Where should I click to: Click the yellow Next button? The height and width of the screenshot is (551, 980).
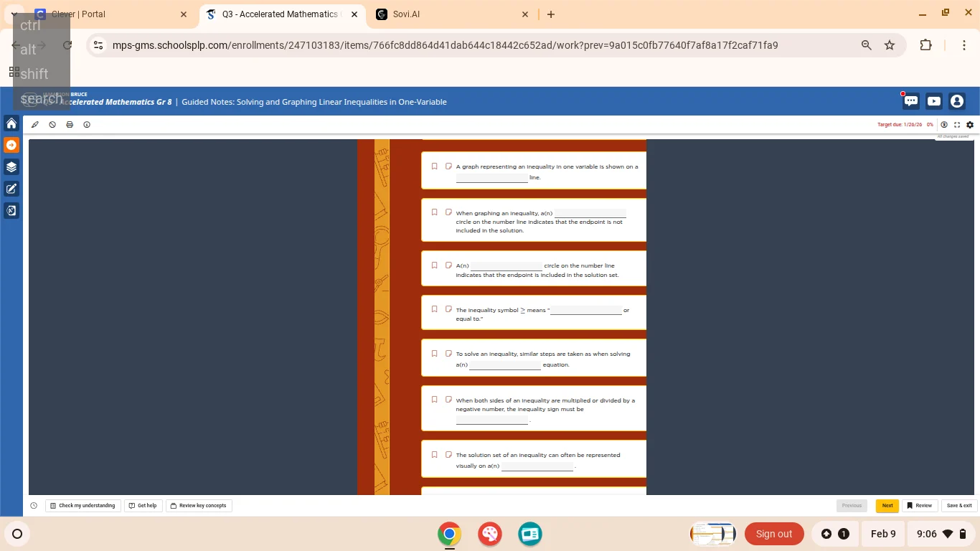tap(887, 506)
